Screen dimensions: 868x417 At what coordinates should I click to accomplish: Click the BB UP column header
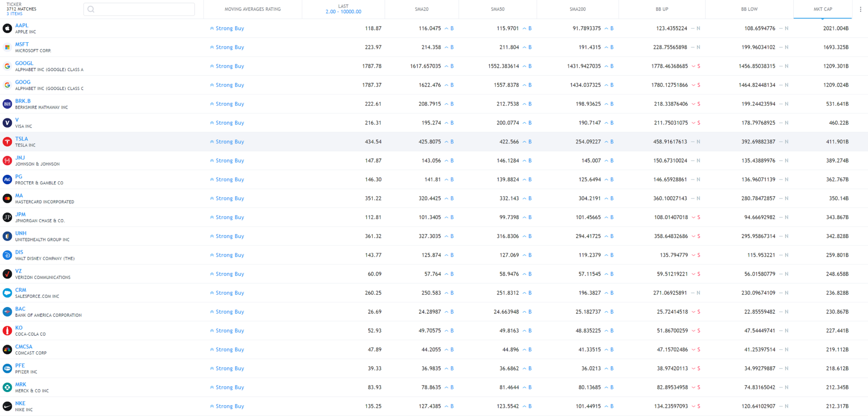pos(662,9)
